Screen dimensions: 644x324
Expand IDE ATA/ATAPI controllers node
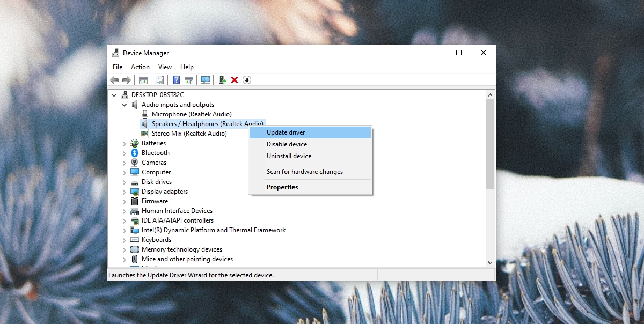124,220
